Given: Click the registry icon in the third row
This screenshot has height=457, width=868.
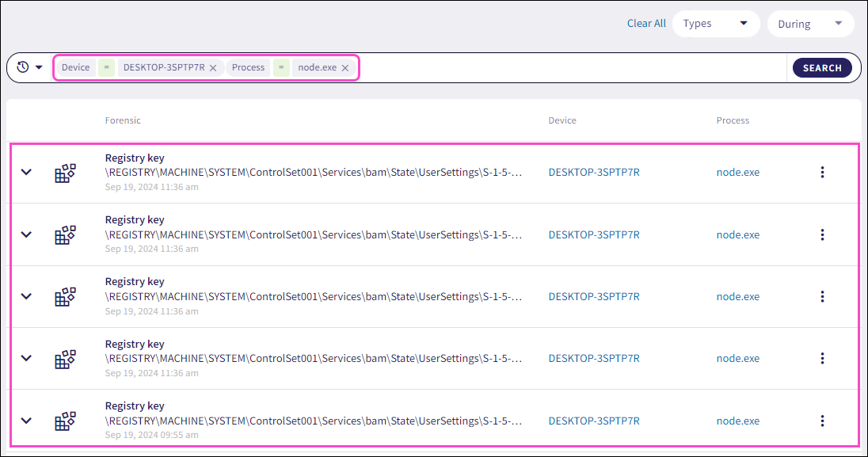Looking at the screenshot, I should coord(64,296).
